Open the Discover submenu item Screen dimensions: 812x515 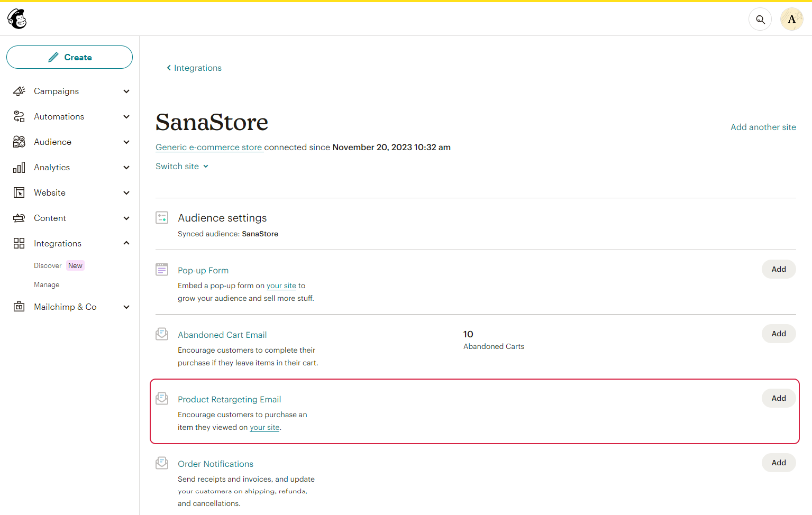48,265
